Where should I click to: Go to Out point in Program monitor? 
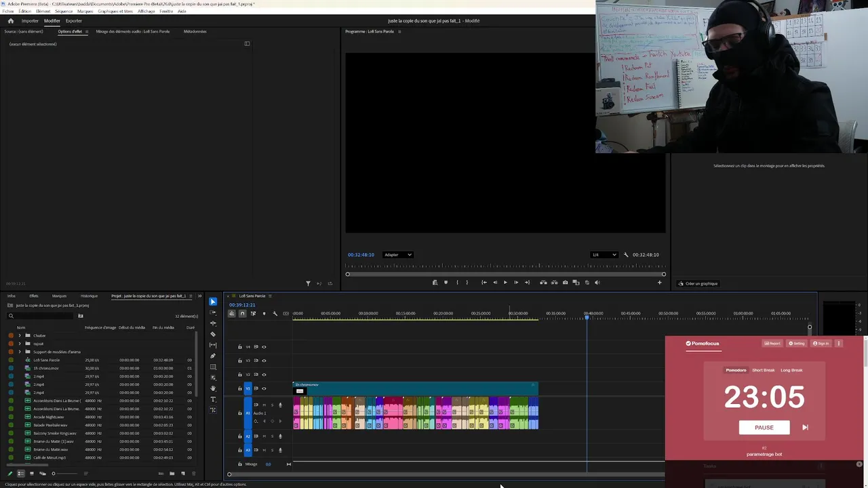pos(527,283)
